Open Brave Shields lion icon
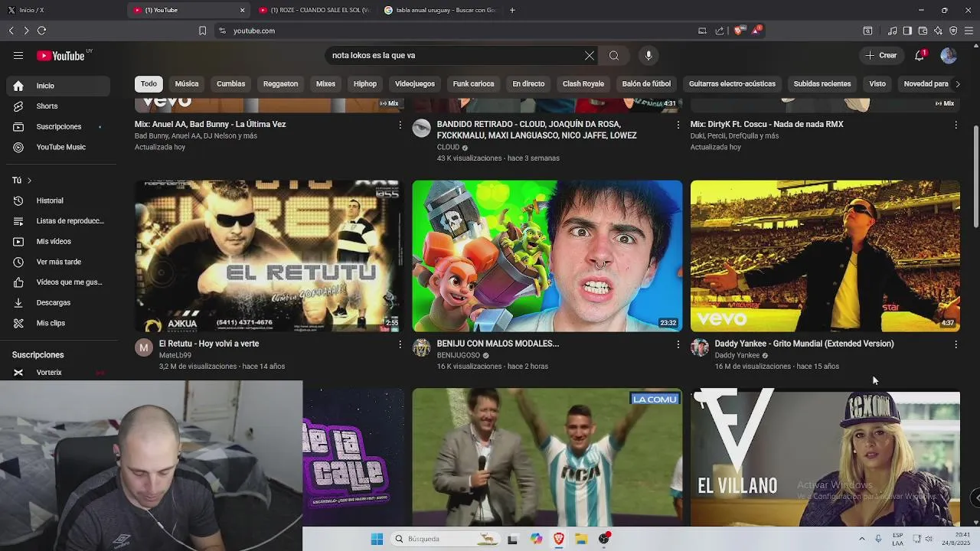 (x=739, y=31)
